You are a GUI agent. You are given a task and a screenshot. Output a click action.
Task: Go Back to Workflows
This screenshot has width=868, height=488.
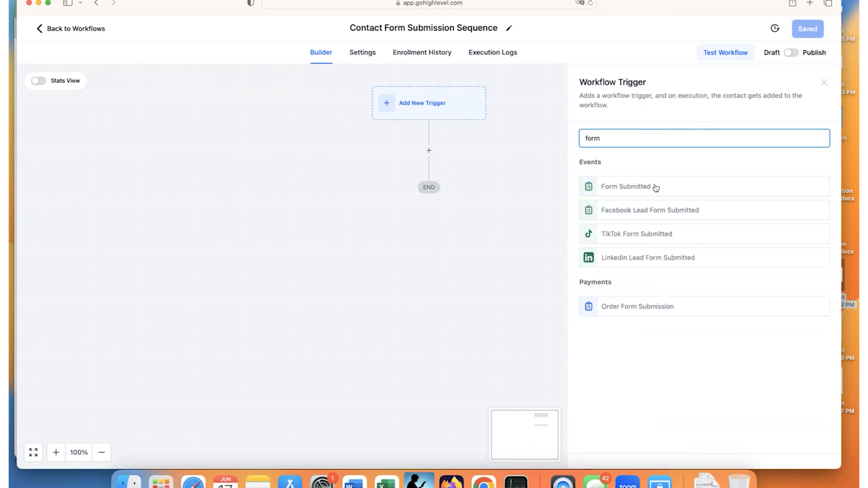(70, 28)
